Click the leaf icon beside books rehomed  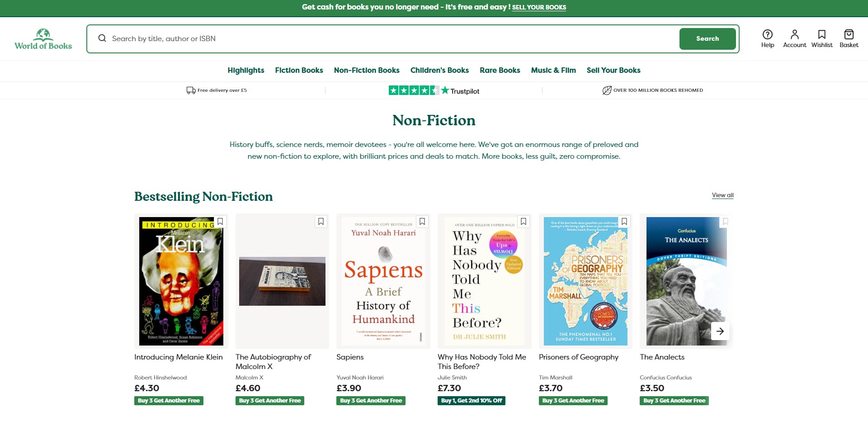pyautogui.click(x=607, y=90)
